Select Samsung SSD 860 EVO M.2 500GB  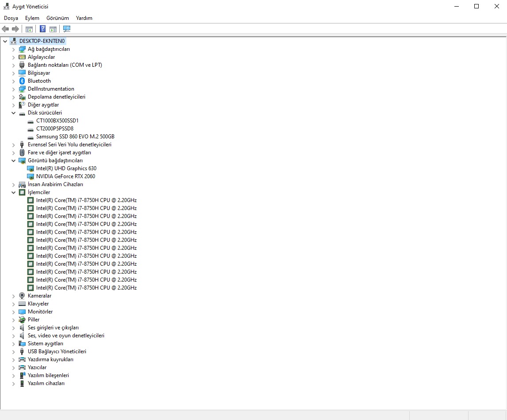(x=75, y=137)
